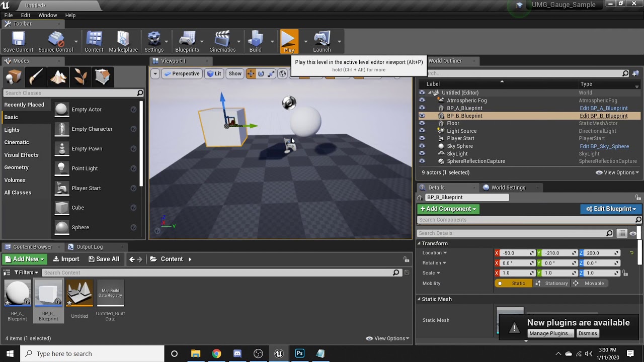Viewport: 644px width, 362px height.
Task: Open the Filters dropdown in Content Browser
Action: pyautogui.click(x=26, y=273)
